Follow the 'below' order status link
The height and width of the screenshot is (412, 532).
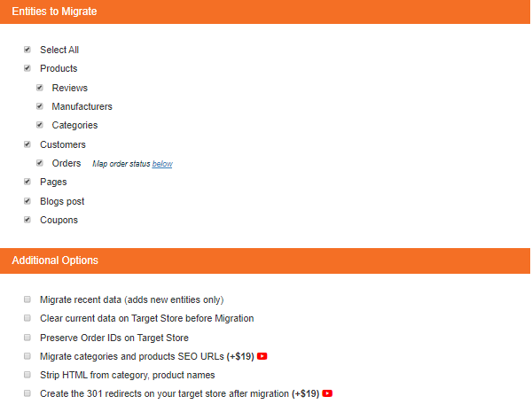(x=162, y=164)
